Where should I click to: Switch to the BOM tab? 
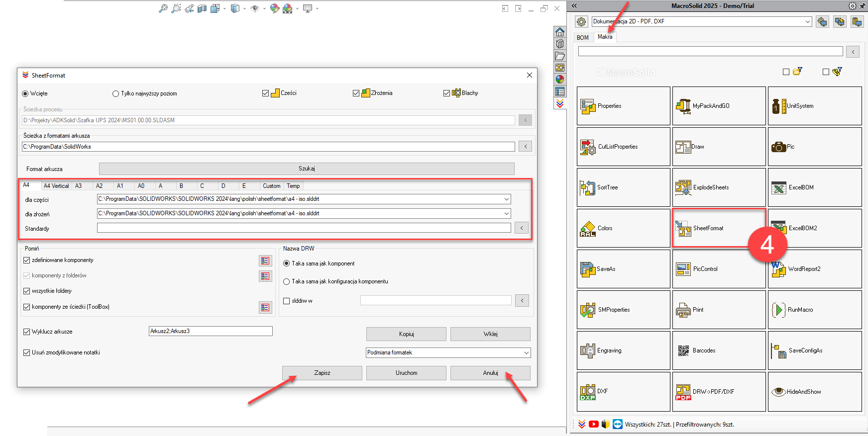click(x=583, y=38)
